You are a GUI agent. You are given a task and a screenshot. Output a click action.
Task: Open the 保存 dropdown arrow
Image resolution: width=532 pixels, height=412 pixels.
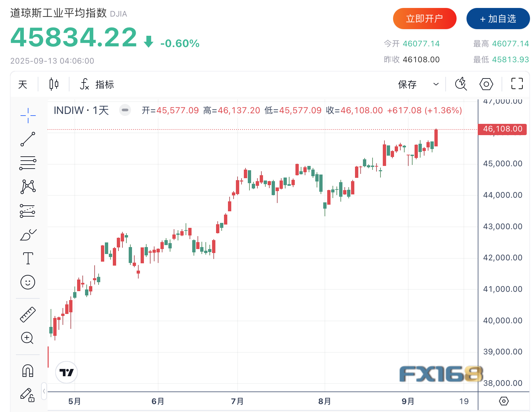[436, 84]
